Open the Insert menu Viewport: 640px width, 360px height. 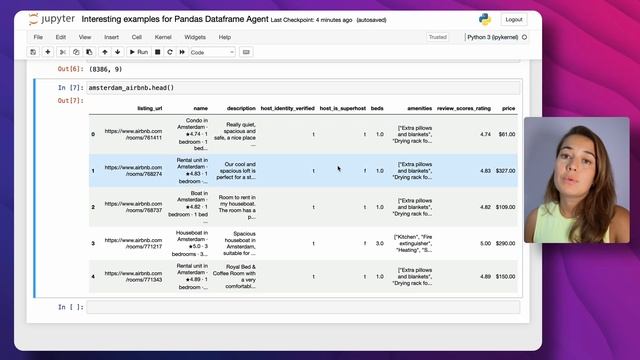pyautogui.click(x=111, y=37)
